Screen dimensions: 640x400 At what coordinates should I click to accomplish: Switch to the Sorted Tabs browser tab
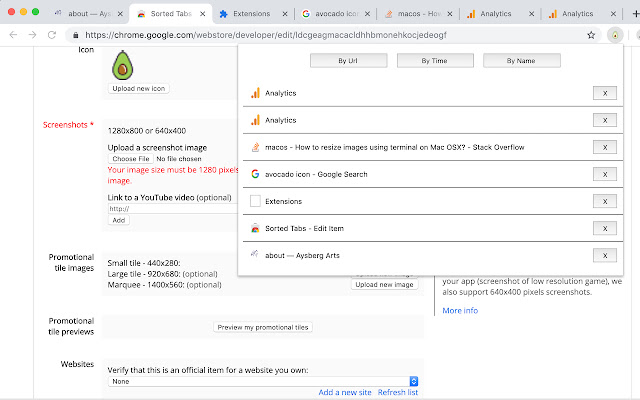171,14
